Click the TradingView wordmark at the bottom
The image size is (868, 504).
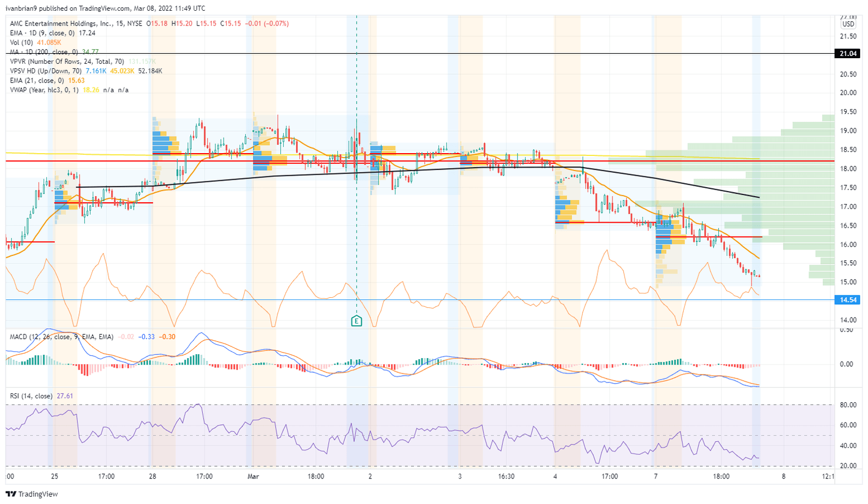click(40, 494)
